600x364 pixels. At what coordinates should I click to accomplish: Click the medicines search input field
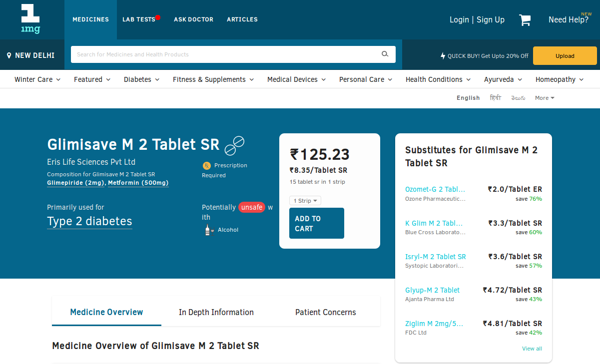click(x=225, y=54)
